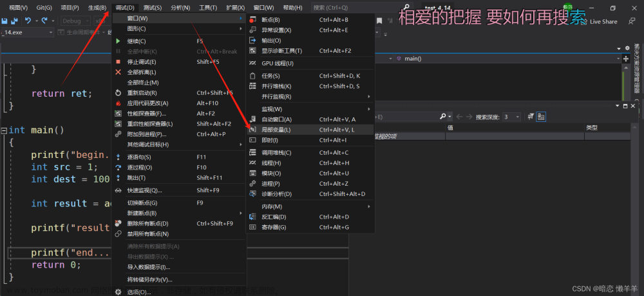644x296 pixels.
Task: Open Immediate (即时) window
Action: (310, 140)
